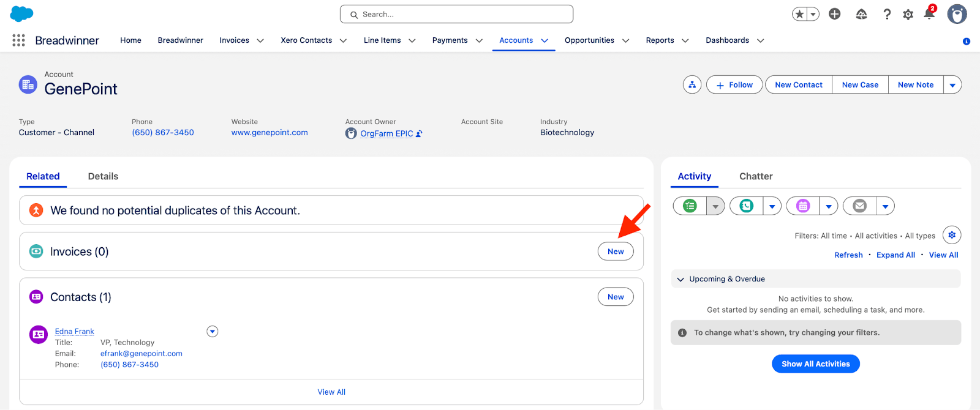Click View All under Contacts
The height and width of the screenshot is (410, 980).
pos(331,392)
